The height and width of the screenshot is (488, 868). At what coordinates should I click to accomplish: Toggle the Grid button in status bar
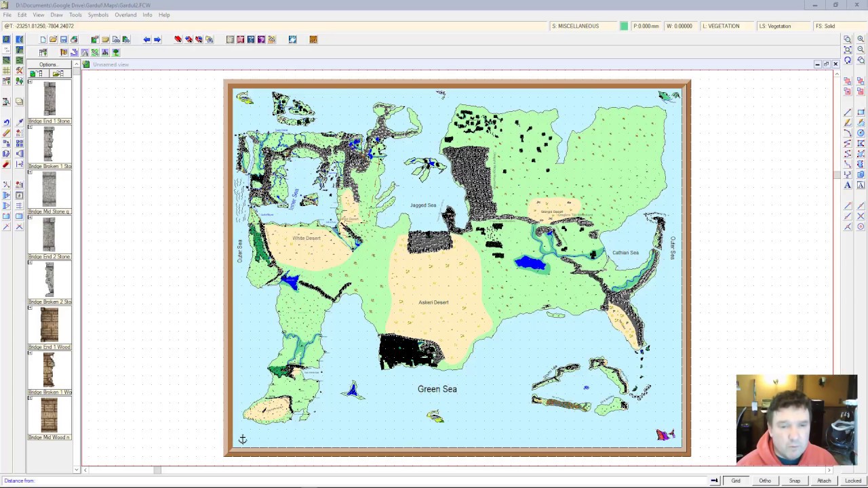[736, 481]
